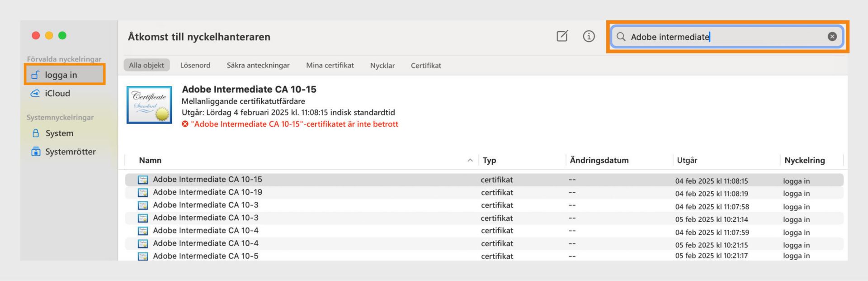This screenshot has width=868, height=281.
Task: Switch to Certifikat tab
Action: pos(426,65)
